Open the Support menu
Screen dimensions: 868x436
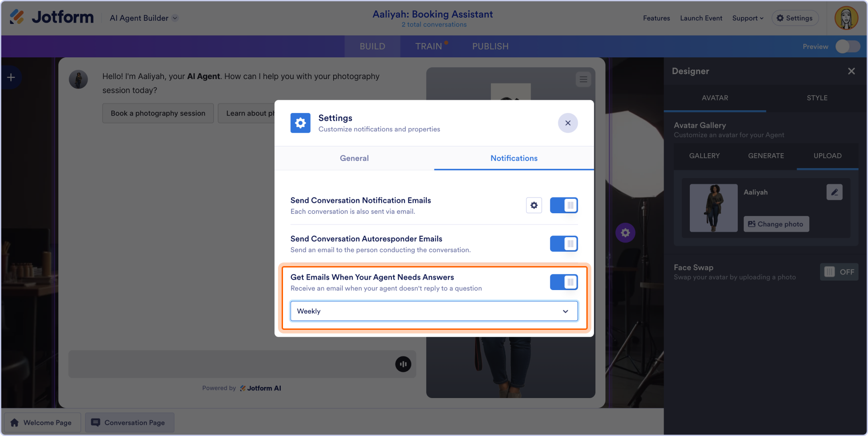[748, 18]
